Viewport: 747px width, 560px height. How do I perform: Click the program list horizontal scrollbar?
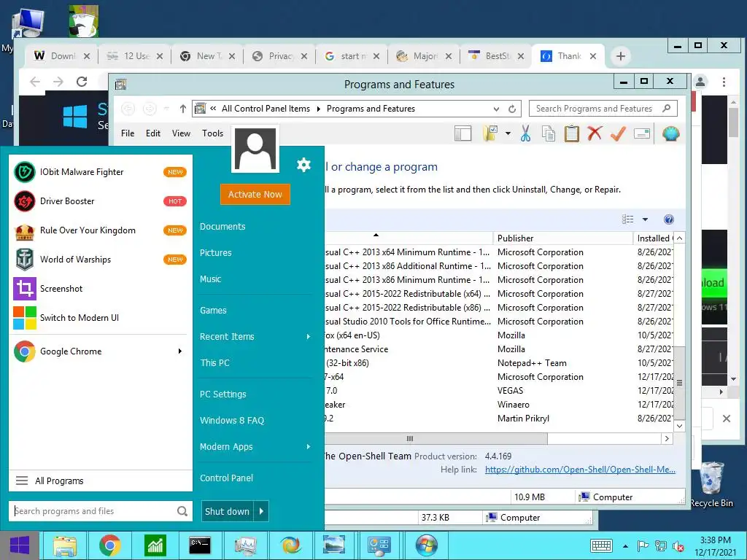[436, 438]
